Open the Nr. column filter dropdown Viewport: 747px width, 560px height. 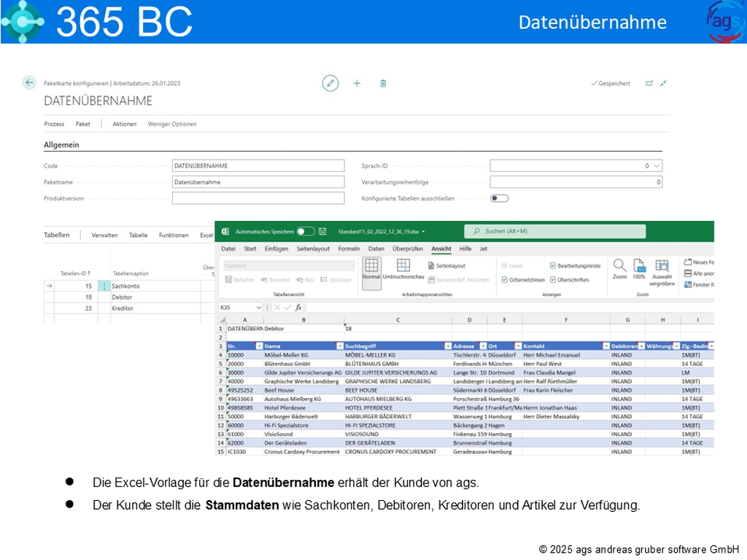click(259, 346)
